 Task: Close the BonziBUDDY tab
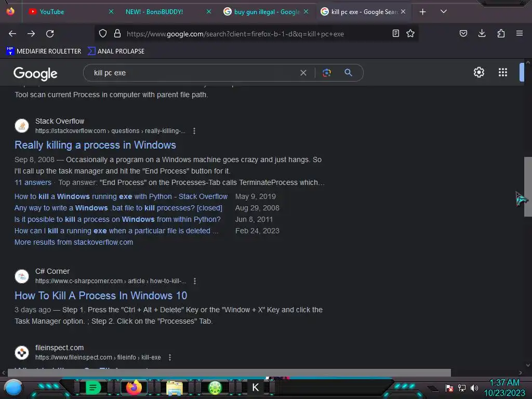(x=209, y=11)
